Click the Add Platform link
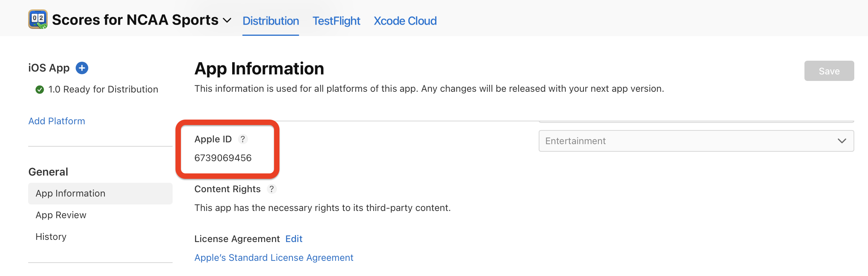This screenshot has width=868, height=276. 57,121
